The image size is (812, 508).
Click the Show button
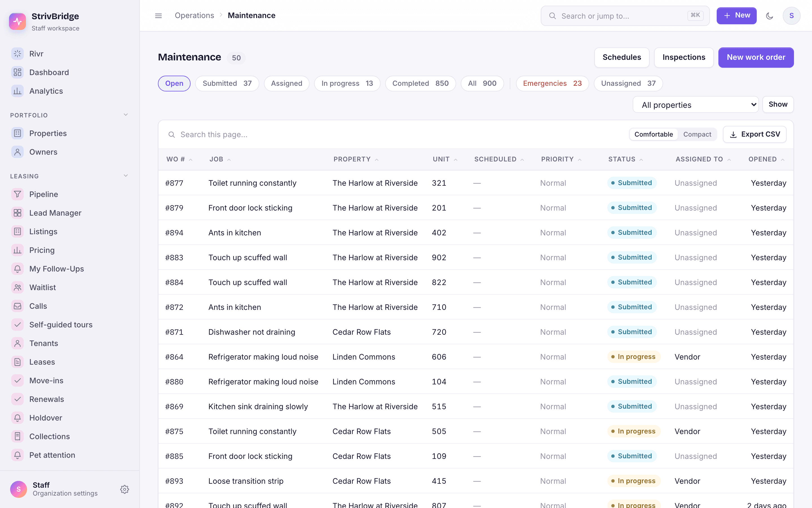click(x=778, y=104)
